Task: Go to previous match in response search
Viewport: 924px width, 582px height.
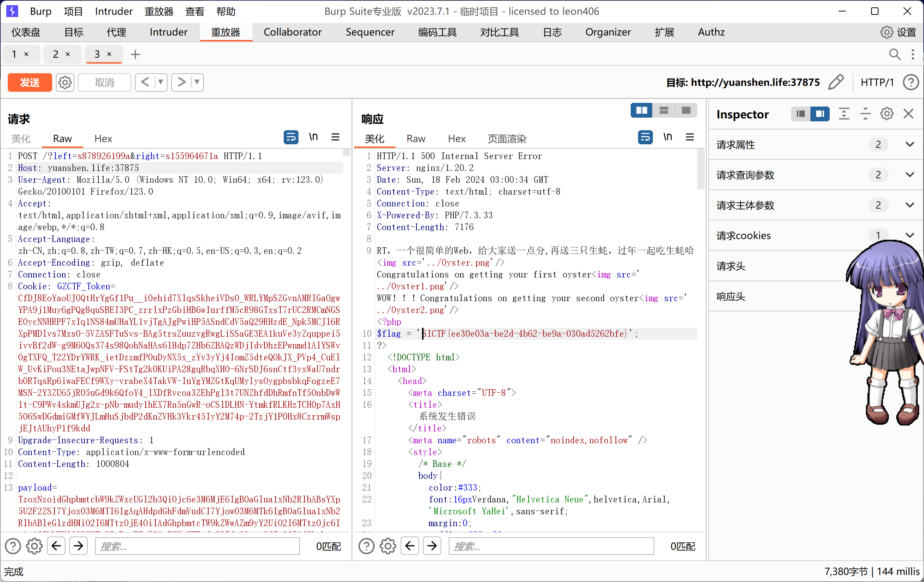Action: [410, 546]
